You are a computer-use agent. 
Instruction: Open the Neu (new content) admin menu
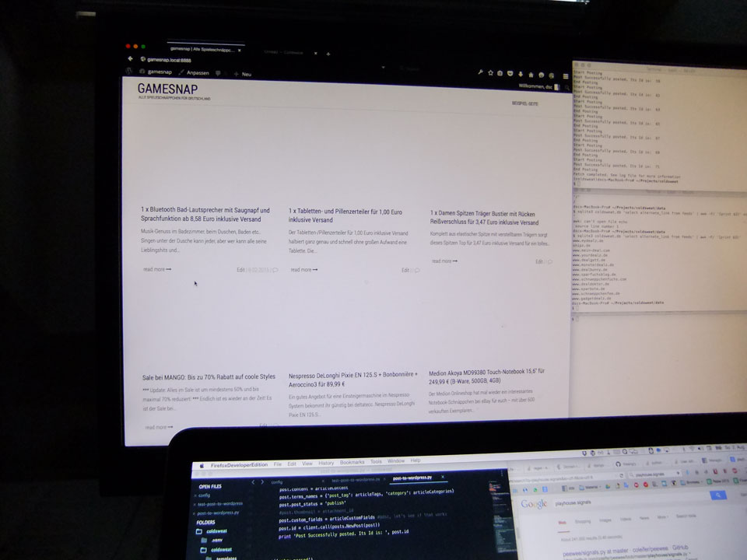(242, 74)
